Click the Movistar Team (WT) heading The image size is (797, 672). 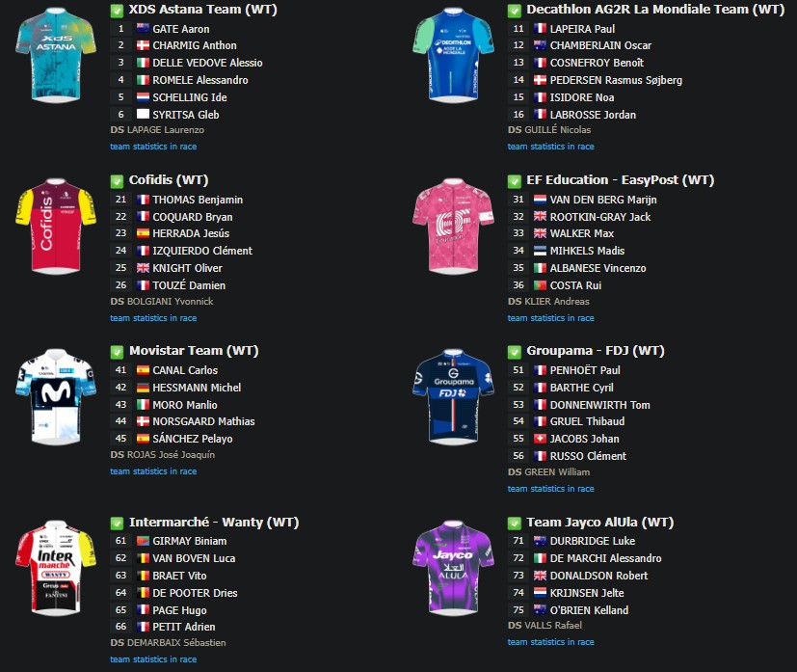pyautogui.click(x=194, y=351)
